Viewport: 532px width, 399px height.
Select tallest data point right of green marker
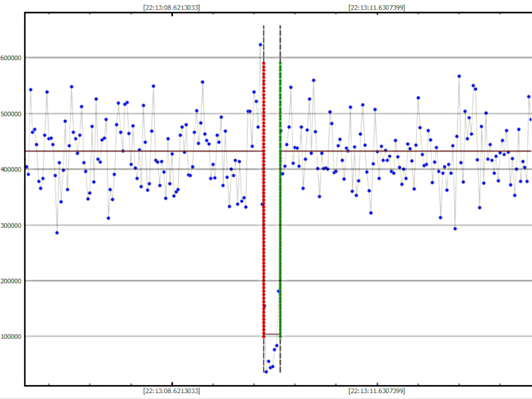(x=459, y=76)
